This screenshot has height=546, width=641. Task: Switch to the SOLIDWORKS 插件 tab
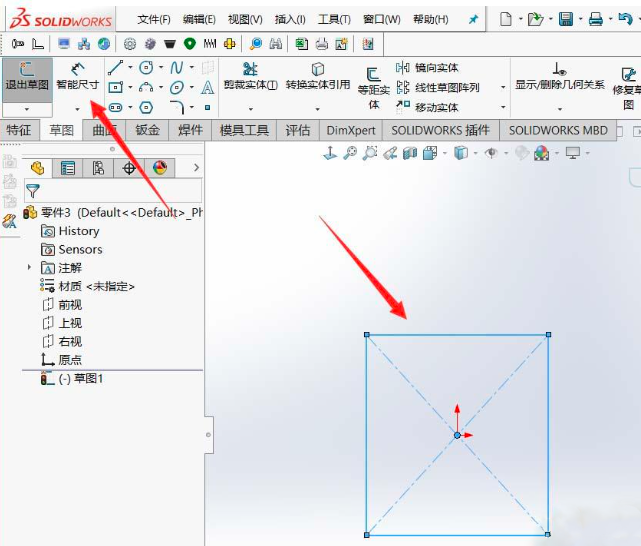pyautogui.click(x=440, y=130)
